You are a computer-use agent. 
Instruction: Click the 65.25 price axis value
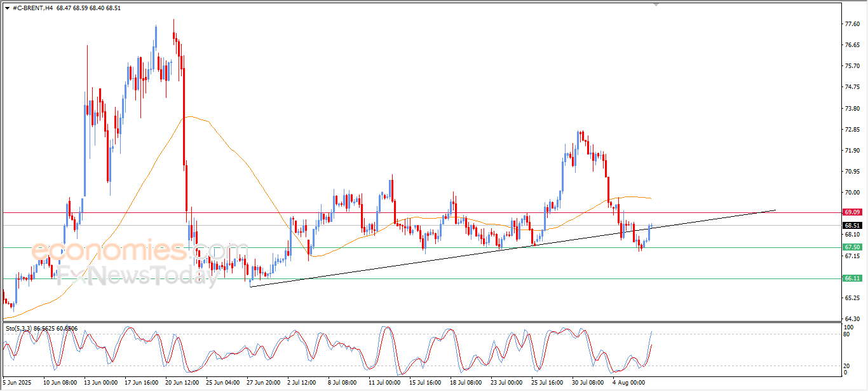(853, 298)
